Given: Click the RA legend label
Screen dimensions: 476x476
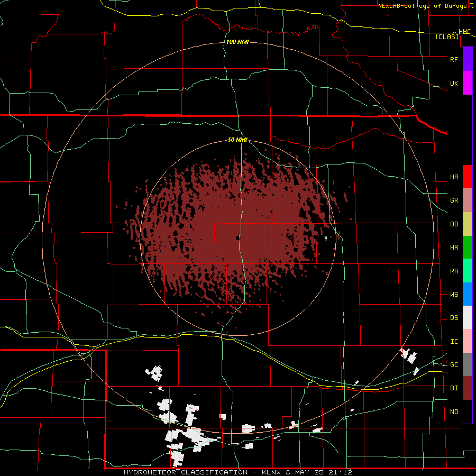Looking at the screenshot, I should click(454, 271).
